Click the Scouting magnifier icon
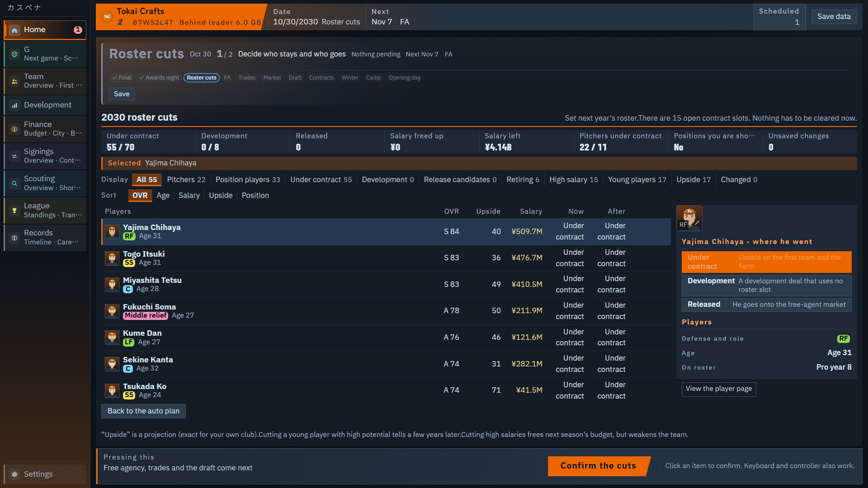 point(14,183)
